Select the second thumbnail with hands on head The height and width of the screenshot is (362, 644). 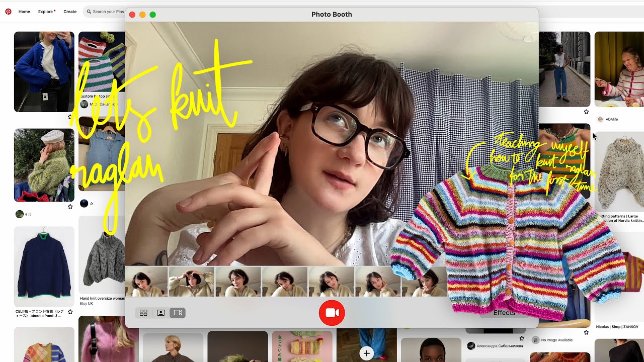(x=191, y=282)
